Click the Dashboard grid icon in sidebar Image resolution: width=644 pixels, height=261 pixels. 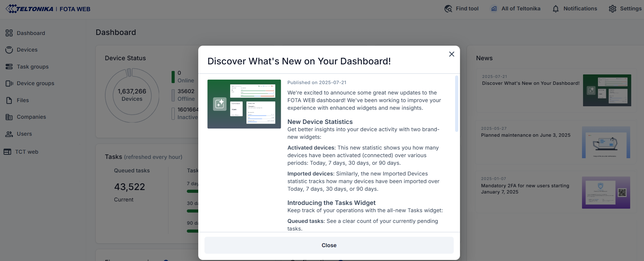coord(9,33)
